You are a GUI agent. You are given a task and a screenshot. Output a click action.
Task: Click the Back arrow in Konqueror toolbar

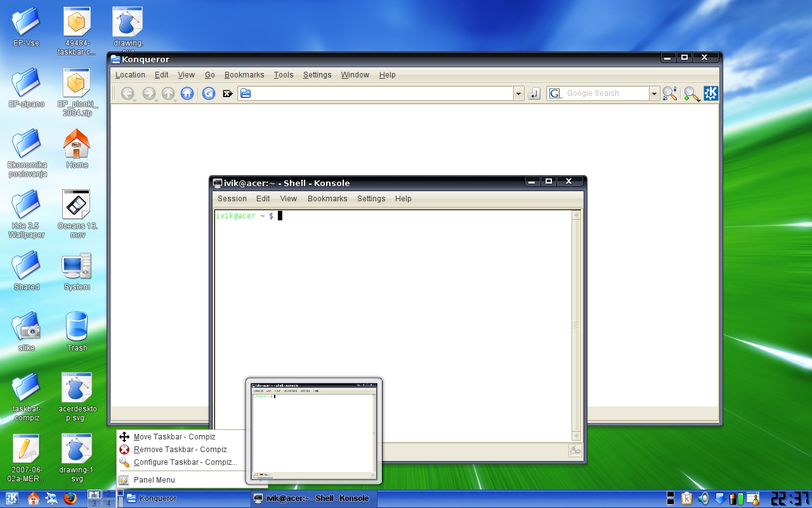[x=128, y=93]
